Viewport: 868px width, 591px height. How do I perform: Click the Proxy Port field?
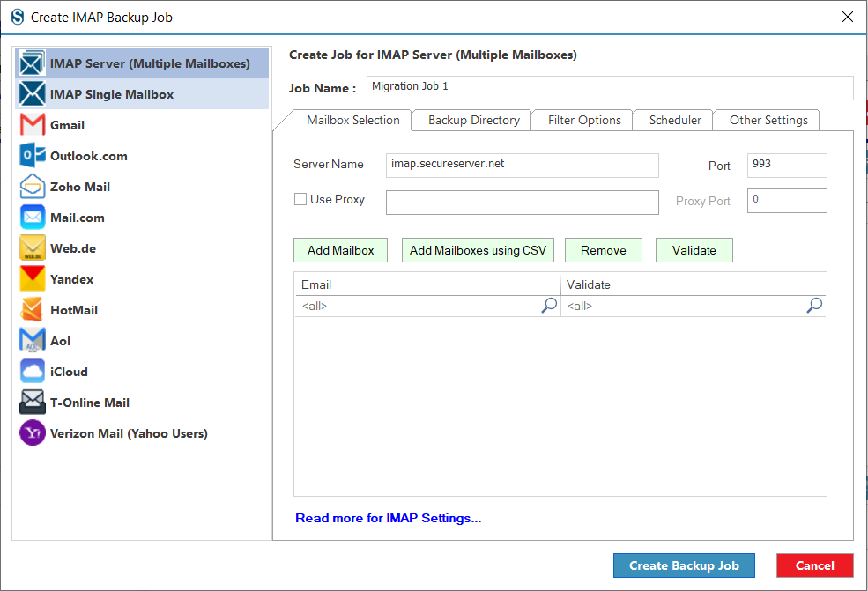(787, 200)
